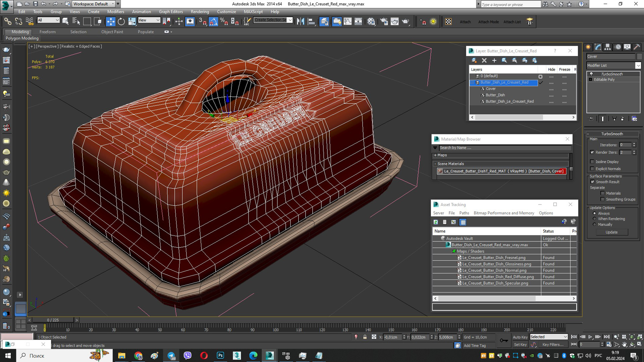Refresh Asset Tracking list

pos(436,222)
